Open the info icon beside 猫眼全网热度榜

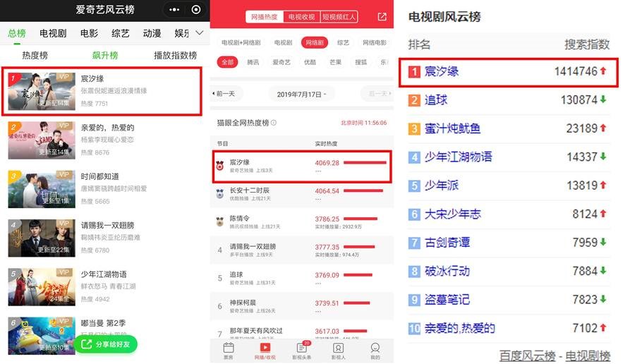pyautogui.click(x=274, y=123)
